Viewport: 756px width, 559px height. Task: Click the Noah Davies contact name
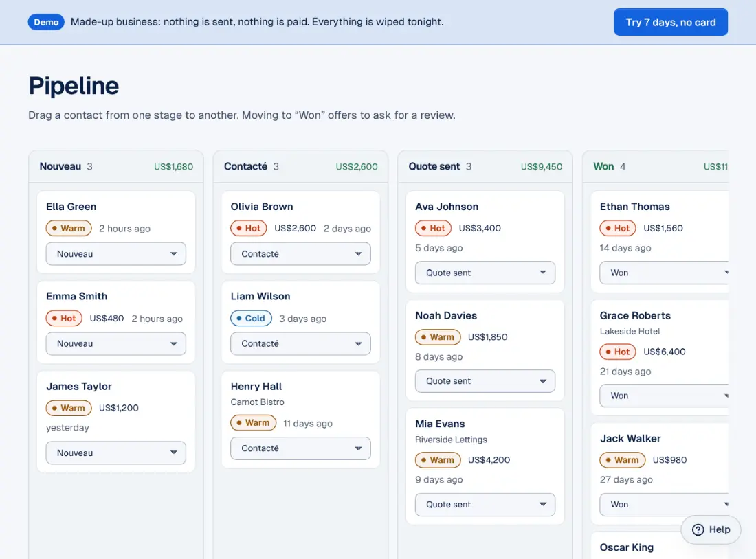(x=446, y=316)
